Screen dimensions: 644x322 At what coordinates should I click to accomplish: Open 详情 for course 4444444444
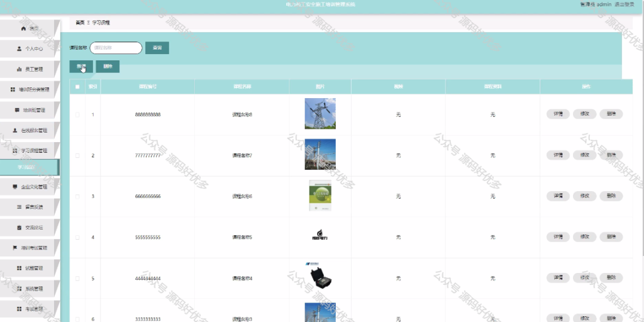tap(558, 277)
